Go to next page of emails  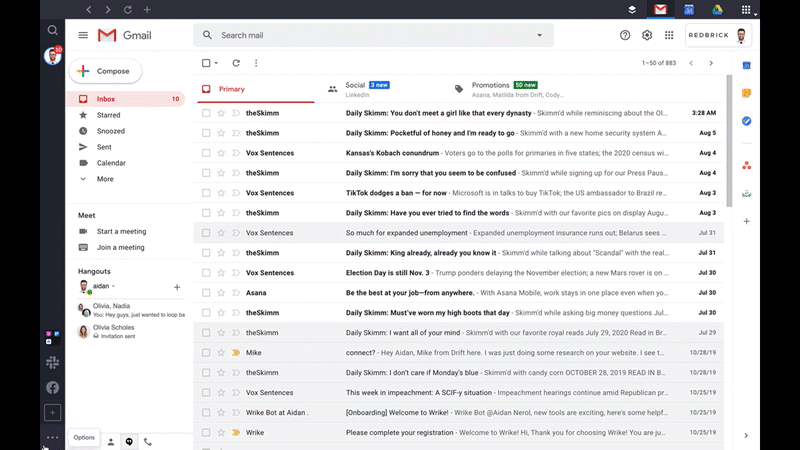tap(711, 63)
